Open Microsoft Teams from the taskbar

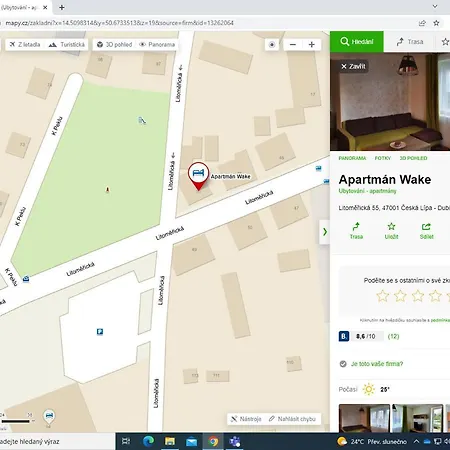(235, 441)
